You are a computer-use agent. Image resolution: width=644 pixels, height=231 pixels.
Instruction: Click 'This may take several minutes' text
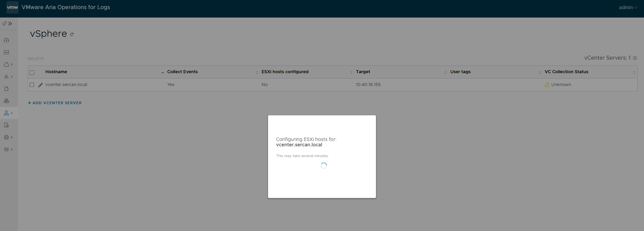point(302,156)
